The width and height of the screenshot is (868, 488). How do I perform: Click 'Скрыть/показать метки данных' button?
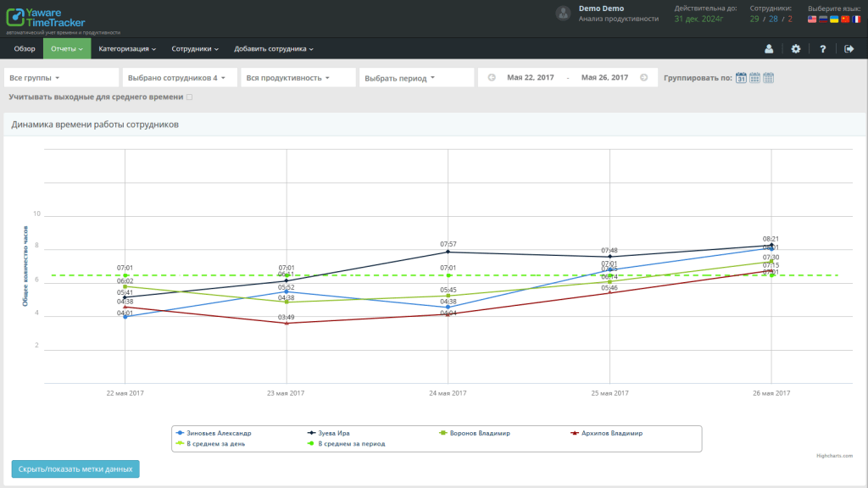click(75, 469)
